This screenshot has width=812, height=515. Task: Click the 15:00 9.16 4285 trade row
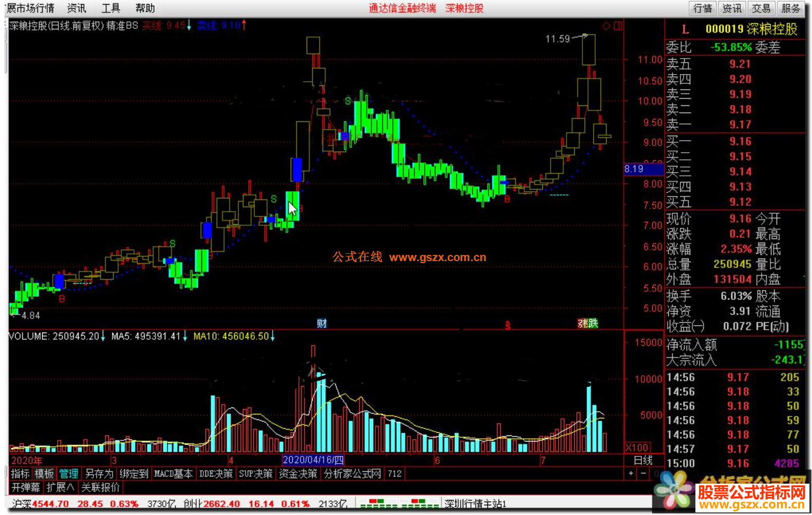(735, 463)
